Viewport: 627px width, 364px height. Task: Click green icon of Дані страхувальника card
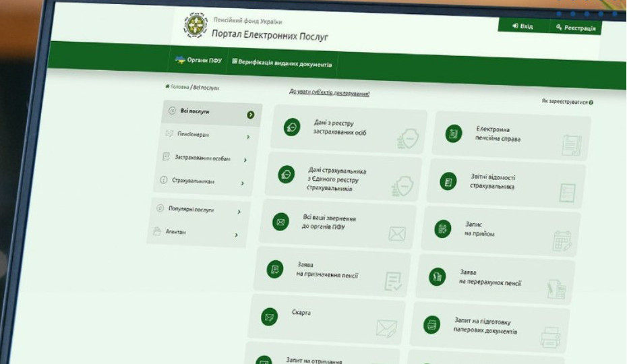(287, 175)
